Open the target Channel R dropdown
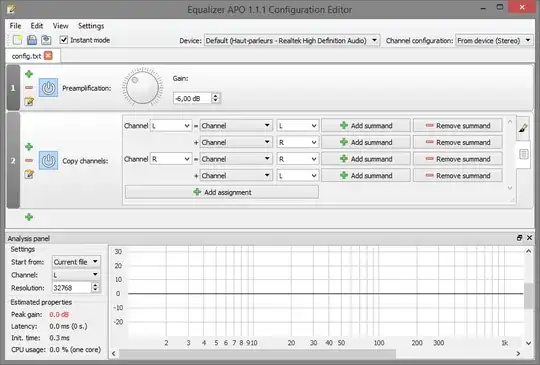Viewport: 540px width, 365px height. click(171, 159)
